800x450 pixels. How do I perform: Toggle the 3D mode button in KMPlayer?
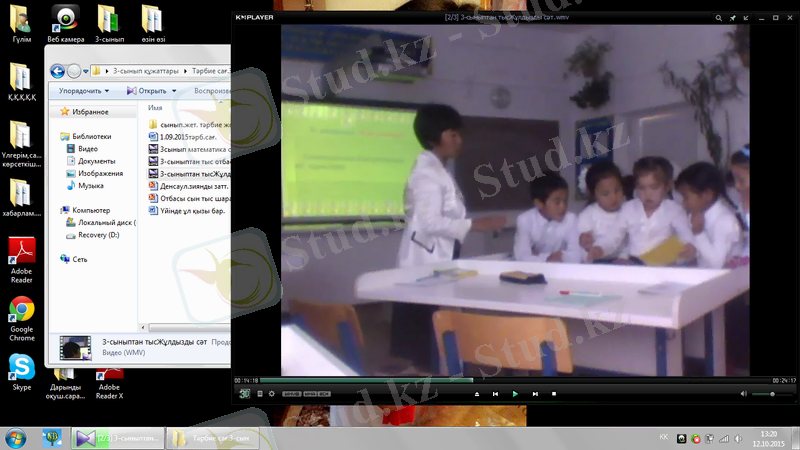tap(245, 394)
